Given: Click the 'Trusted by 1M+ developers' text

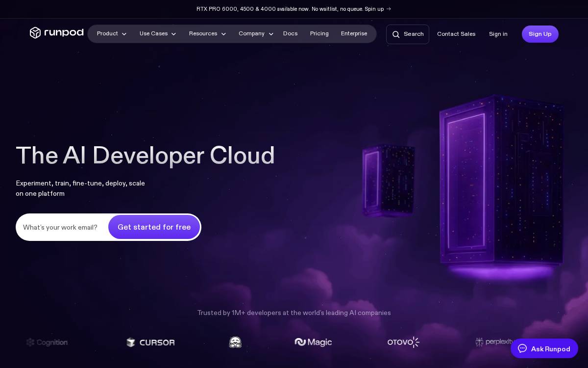Looking at the screenshot, I should (294, 313).
